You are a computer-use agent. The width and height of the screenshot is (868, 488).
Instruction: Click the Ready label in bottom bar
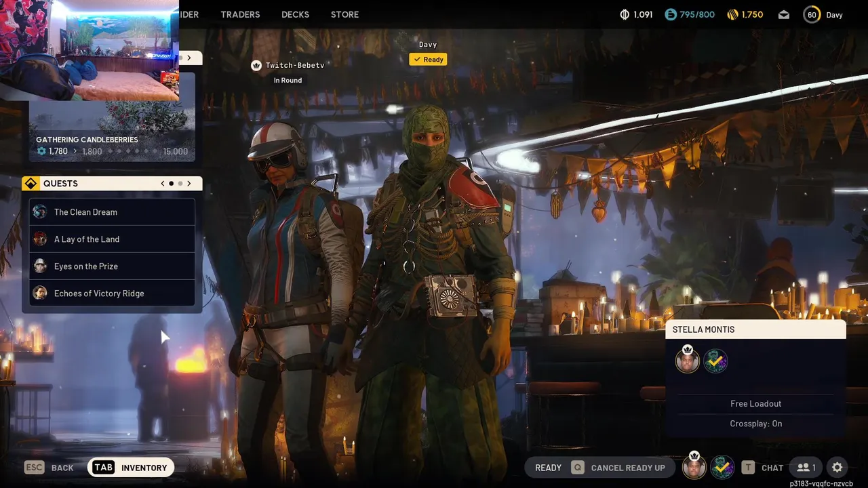[548, 468]
